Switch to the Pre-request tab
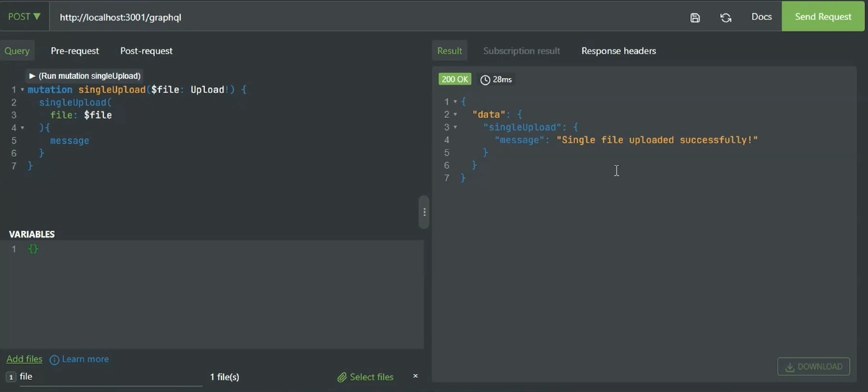The image size is (868, 392). 74,51
